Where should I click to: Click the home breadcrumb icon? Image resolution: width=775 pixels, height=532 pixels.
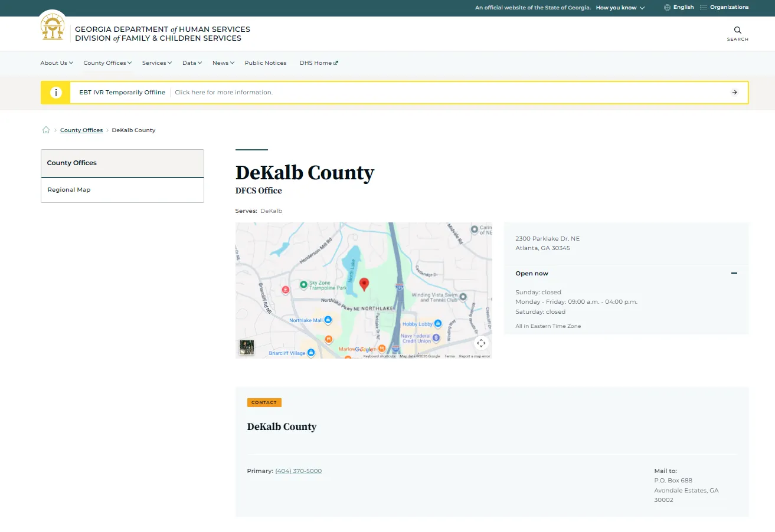46,130
